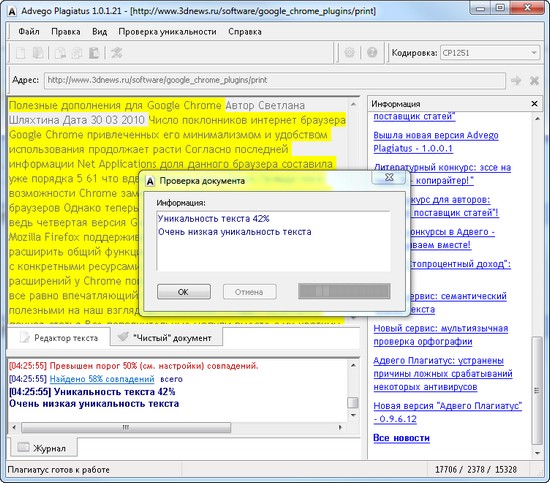
Task: Click the Отмена button in dialog
Action: pos(249,292)
